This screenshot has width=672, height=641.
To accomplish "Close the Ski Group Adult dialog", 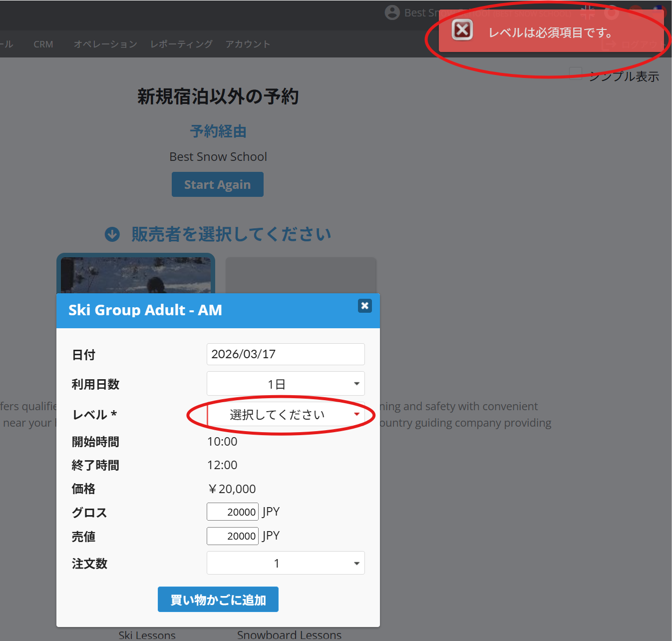I will pos(364,306).
